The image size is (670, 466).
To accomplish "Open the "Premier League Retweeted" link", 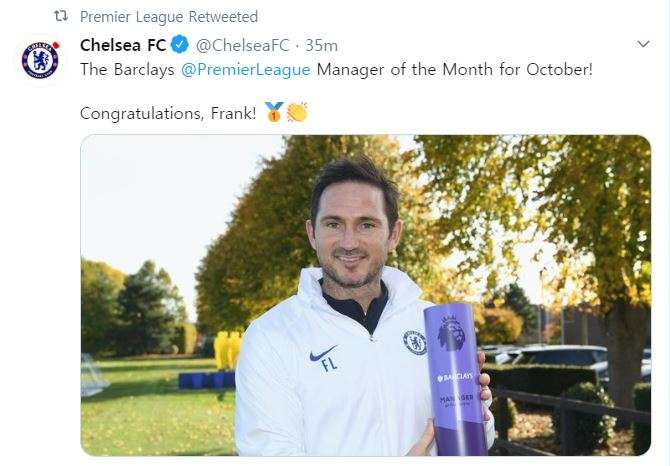I will [x=168, y=17].
